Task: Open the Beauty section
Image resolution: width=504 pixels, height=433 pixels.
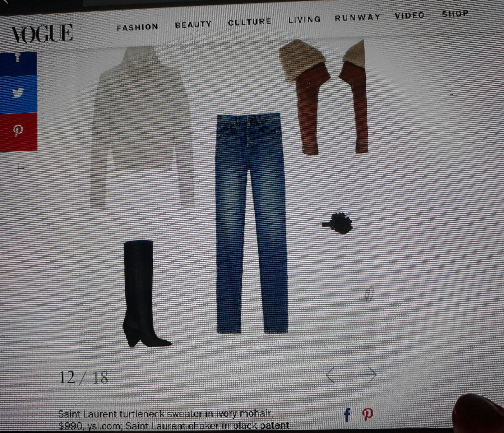Action: [x=193, y=25]
